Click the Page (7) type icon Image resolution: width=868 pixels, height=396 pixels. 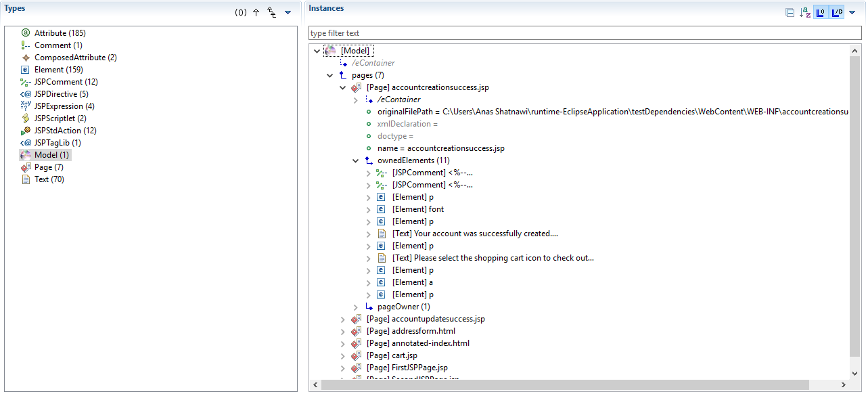pos(26,167)
